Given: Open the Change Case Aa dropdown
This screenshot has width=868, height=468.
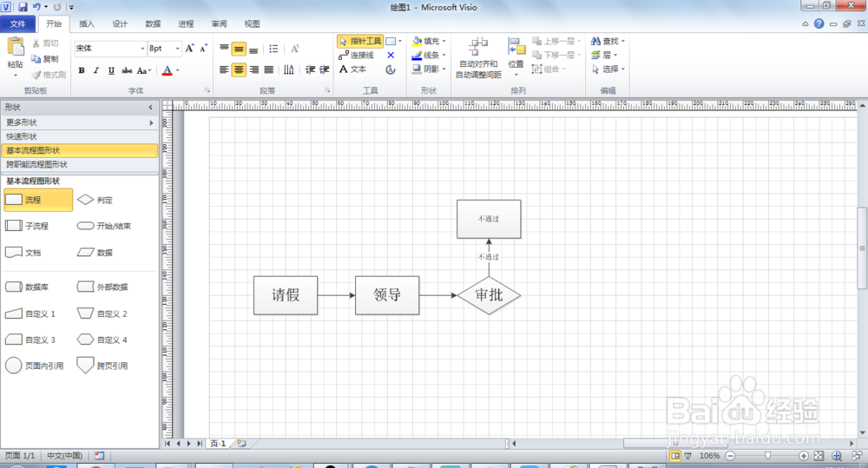Looking at the screenshot, I should pyautogui.click(x=144, y=70).
